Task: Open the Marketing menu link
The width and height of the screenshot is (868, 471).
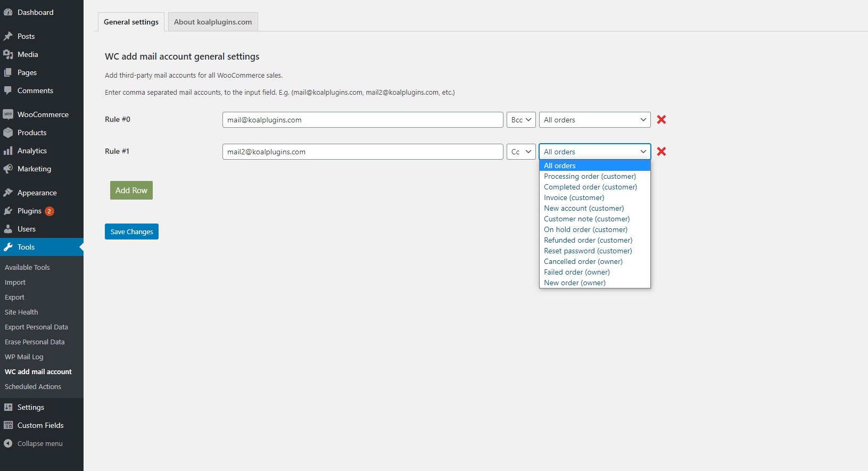Action: (x=34, y=169)
